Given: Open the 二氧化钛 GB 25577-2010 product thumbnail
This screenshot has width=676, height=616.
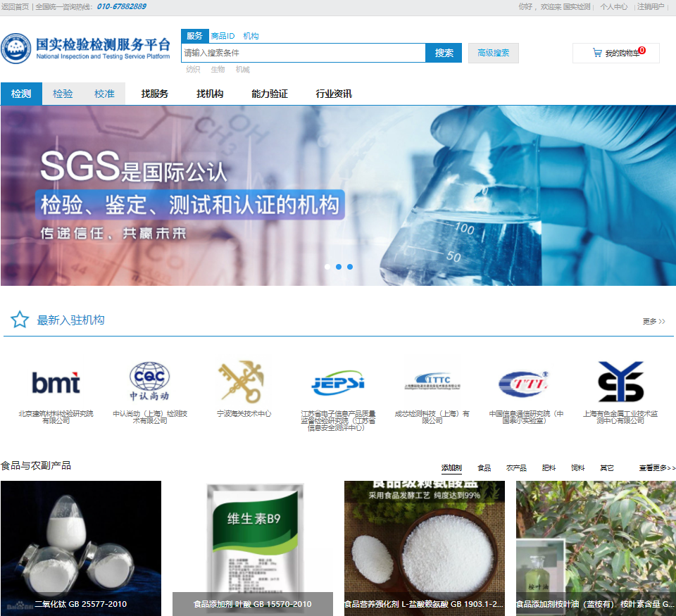Looking at the screenshot, I should pyautogui.click(x=80, y=548).
